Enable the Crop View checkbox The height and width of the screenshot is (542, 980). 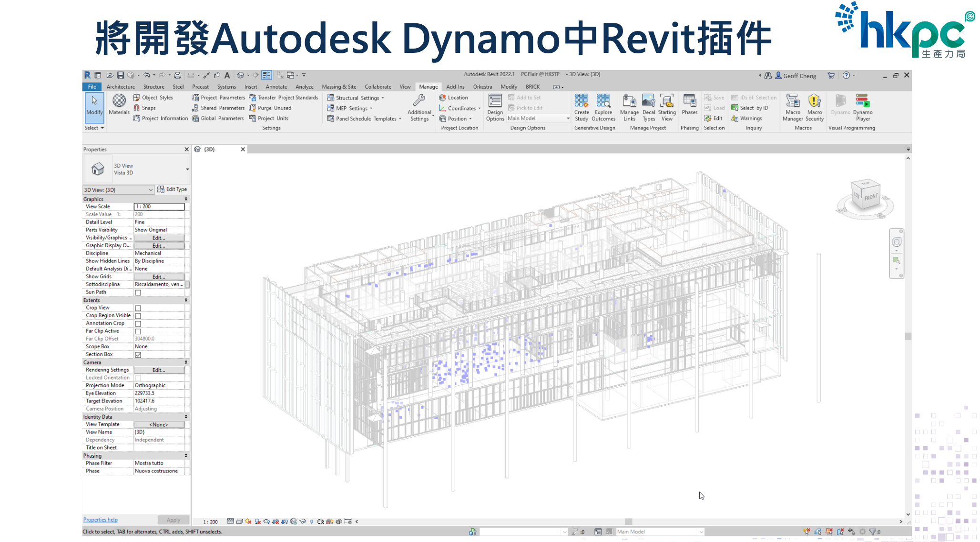point(138,308)
